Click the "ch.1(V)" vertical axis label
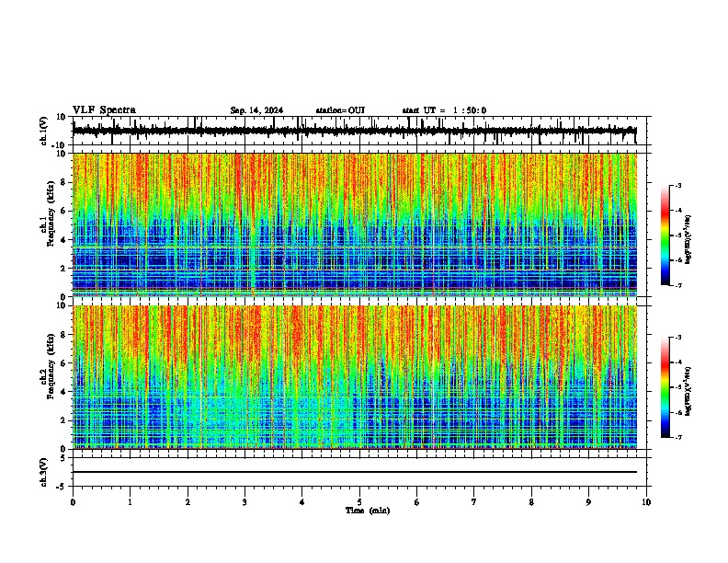This screenshot has height=563, width=728. coord(44,131)
